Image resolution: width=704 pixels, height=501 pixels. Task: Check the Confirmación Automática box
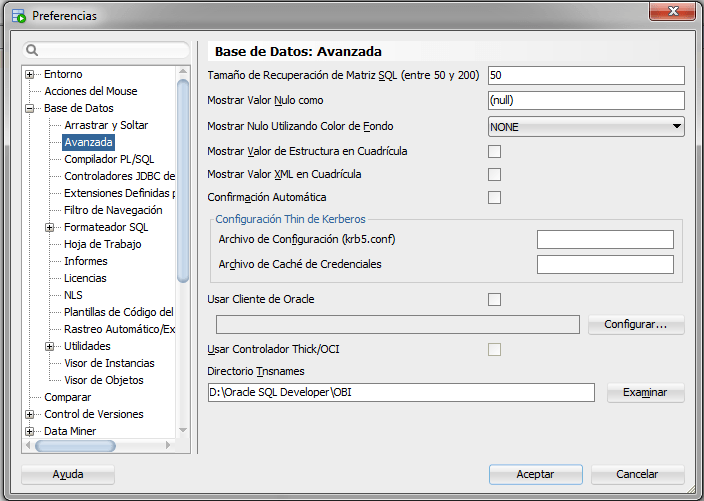[x=494, y=197]
